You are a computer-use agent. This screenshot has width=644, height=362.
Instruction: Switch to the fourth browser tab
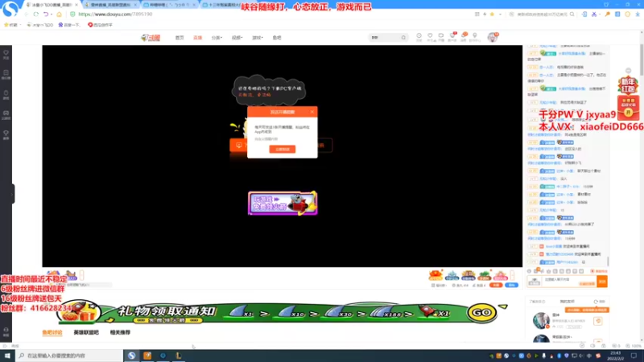coord(224,5)
